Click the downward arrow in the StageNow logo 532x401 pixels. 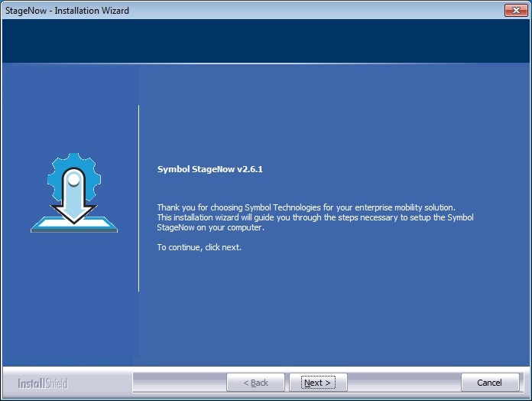pos(74,210)
